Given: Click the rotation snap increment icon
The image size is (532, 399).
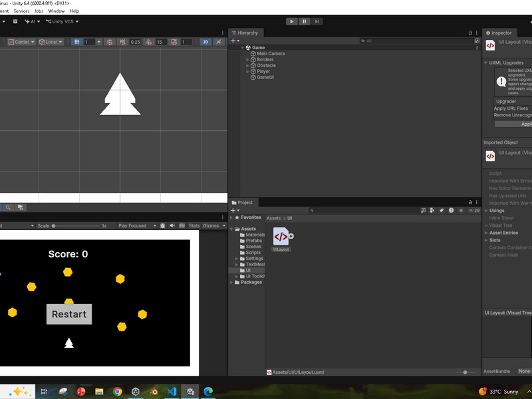Looking at the screenshot, I should 148,42.
